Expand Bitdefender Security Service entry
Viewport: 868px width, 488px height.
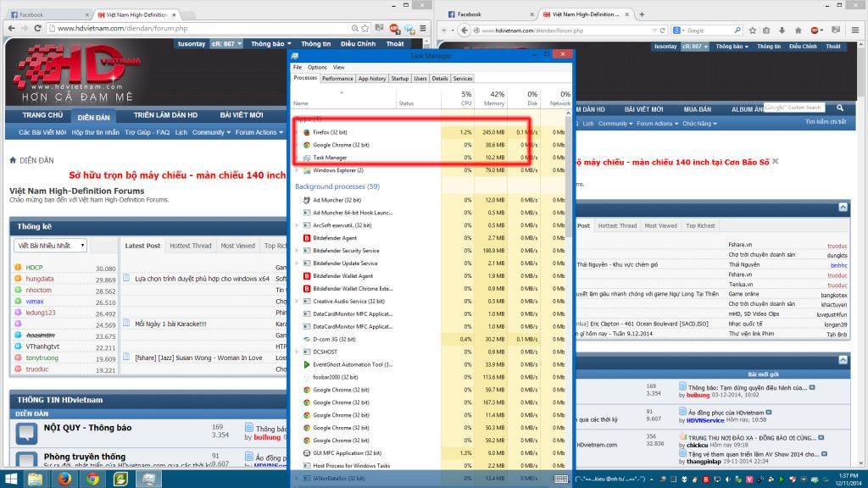tap(298, 251)
